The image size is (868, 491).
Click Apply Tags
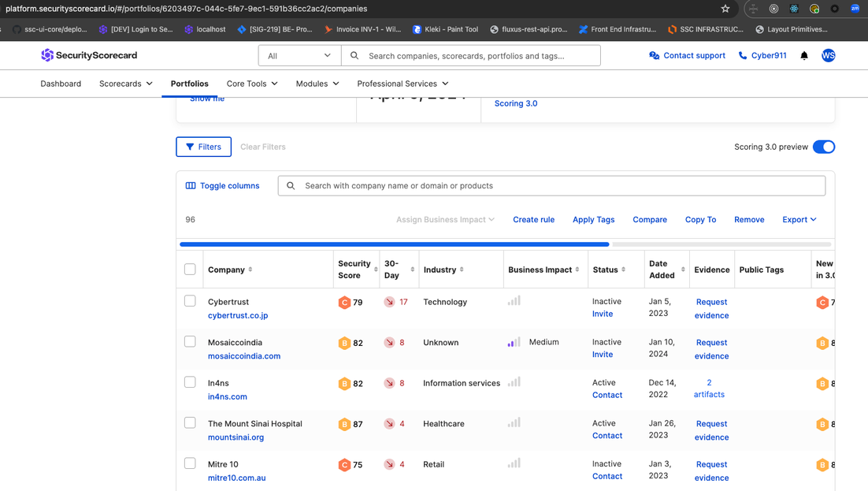coord(593,219)
